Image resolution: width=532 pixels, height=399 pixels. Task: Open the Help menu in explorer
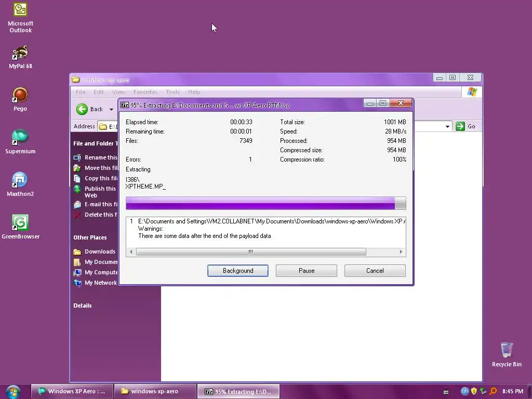(194, 92)
